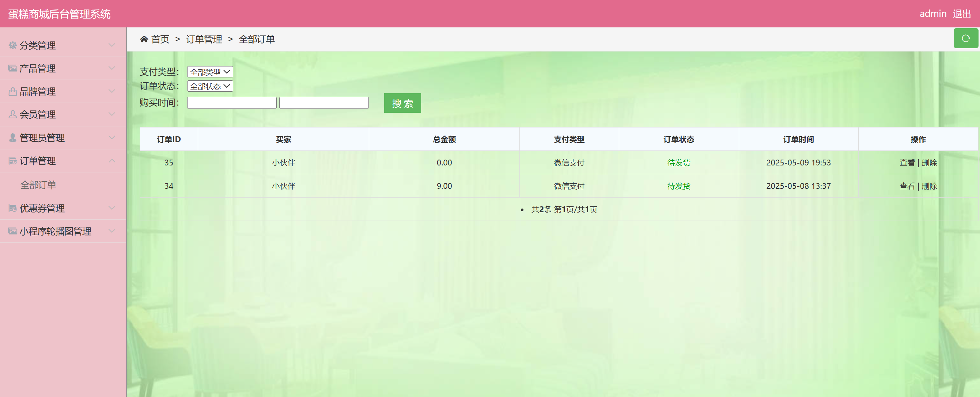Collapse the 订单管理 menu chevron
Viewport: 980px width, 397px height.
[x=112, y=161]
